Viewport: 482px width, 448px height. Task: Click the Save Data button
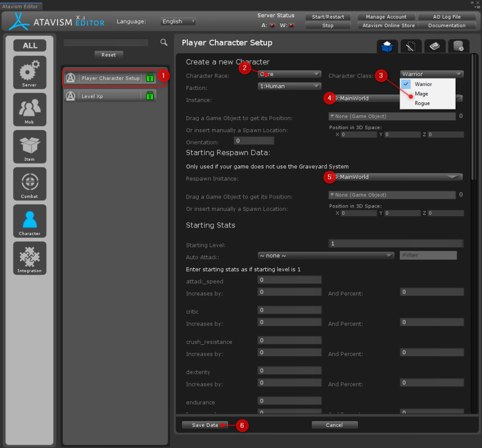205,425
